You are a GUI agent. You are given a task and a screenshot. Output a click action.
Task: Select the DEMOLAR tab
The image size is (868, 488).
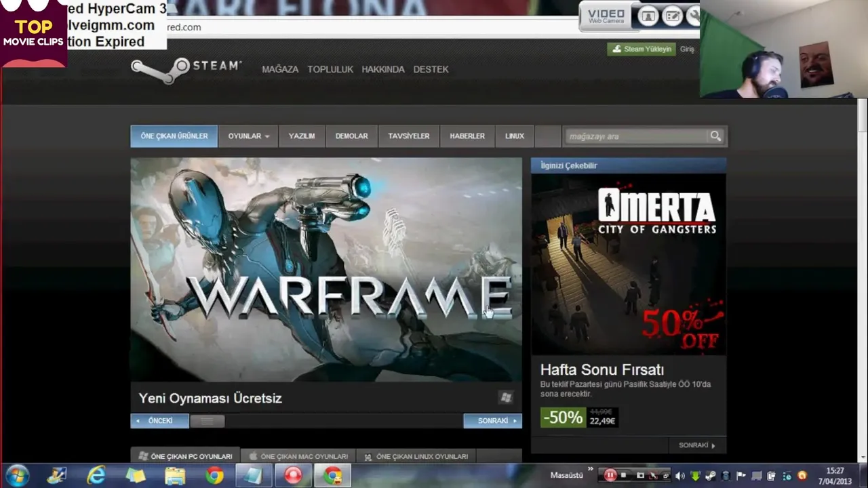tap(351, 136)
